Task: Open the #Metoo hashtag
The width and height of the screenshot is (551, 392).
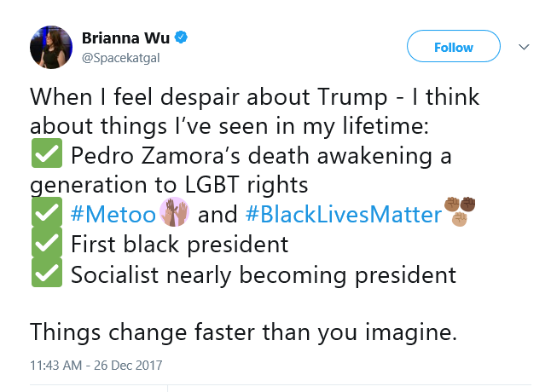Action: (113, 214)
